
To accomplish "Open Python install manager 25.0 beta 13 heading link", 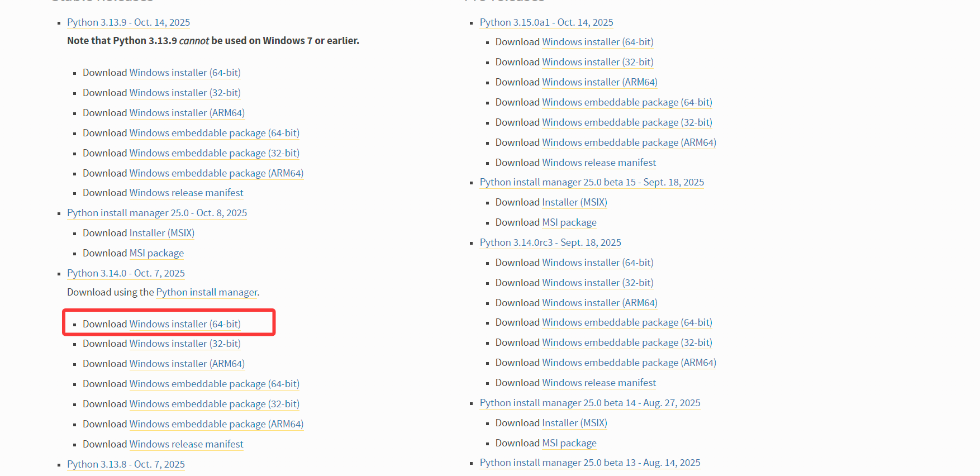I will point(590,463).
